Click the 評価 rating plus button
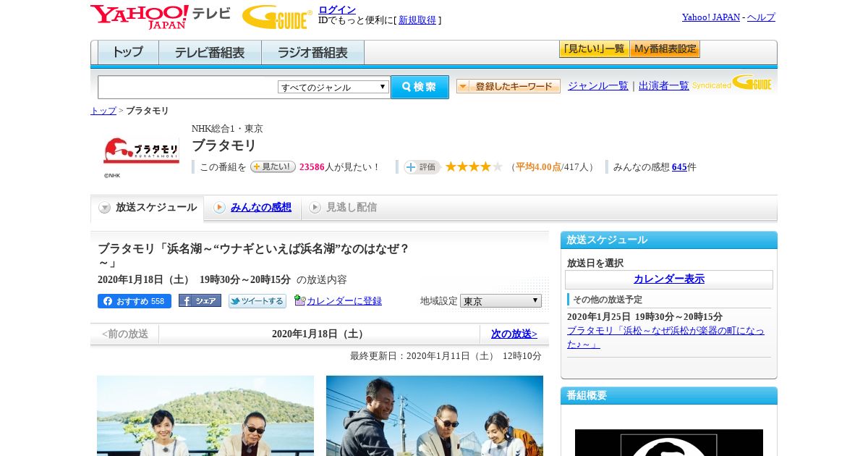Screen dimensions: 868x456 422,167
